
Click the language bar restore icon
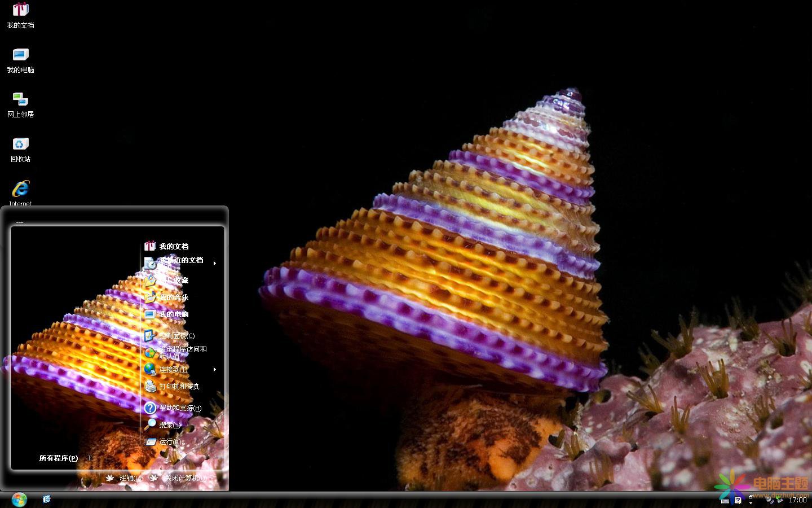click(751, 497)
